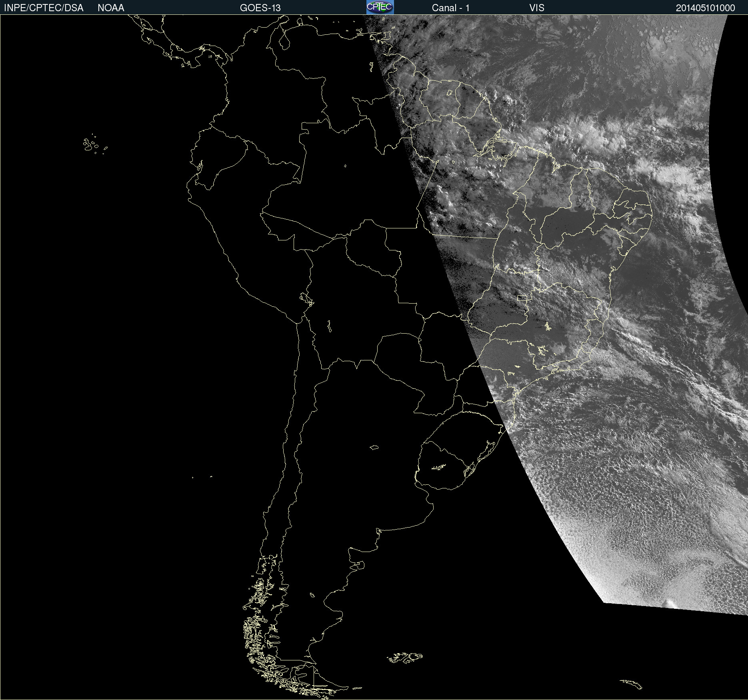Click the CPTEC logo in header
Image resolution: width=748 pixels, height=700 pixels.
click(x=380, y=7)
